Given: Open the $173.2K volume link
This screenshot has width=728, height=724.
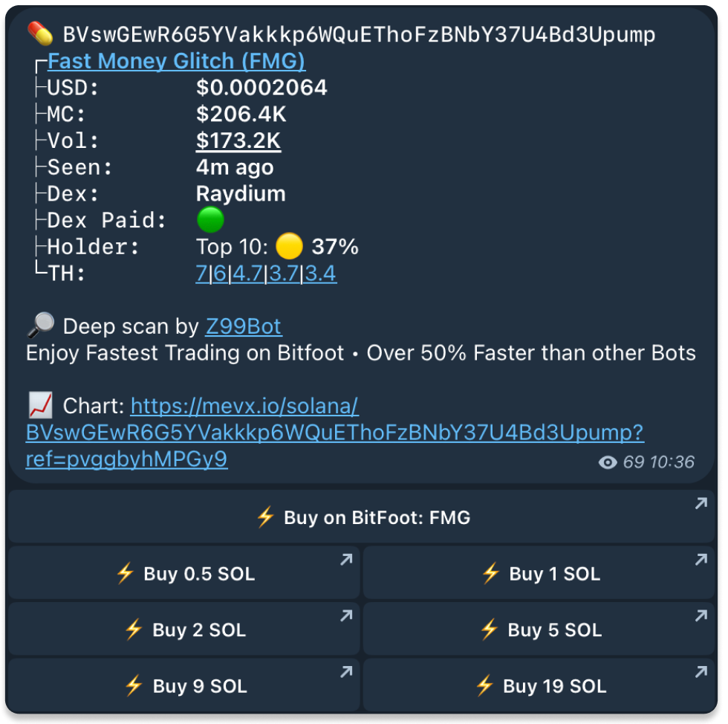Looking at the screenshot, I should pos(238,140).
